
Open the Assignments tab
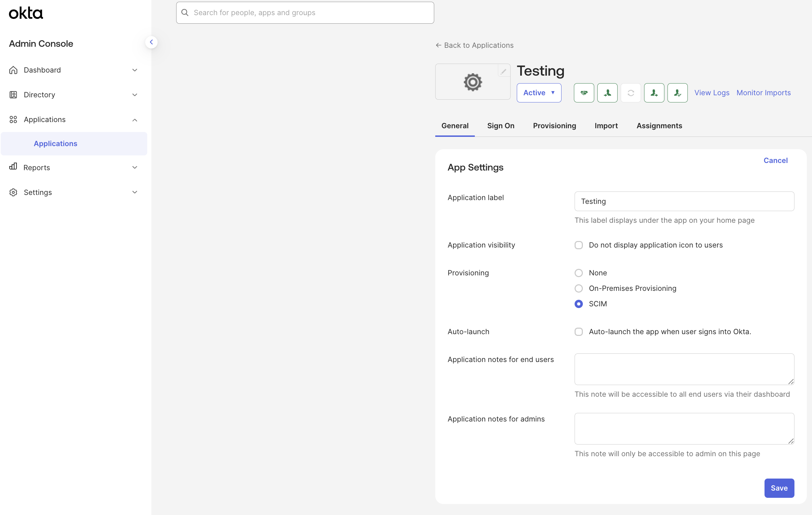(x=659, y=126)
